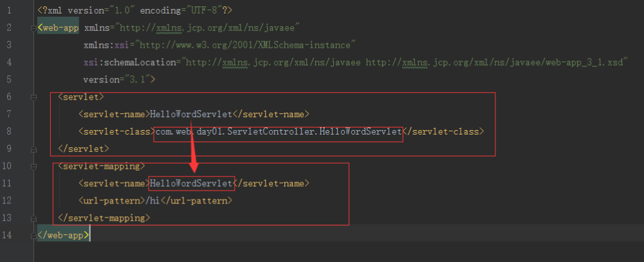Screen dimensions: 644x262
Task: Click HelloWordServlet text on line 11
Action: (191, 183)
